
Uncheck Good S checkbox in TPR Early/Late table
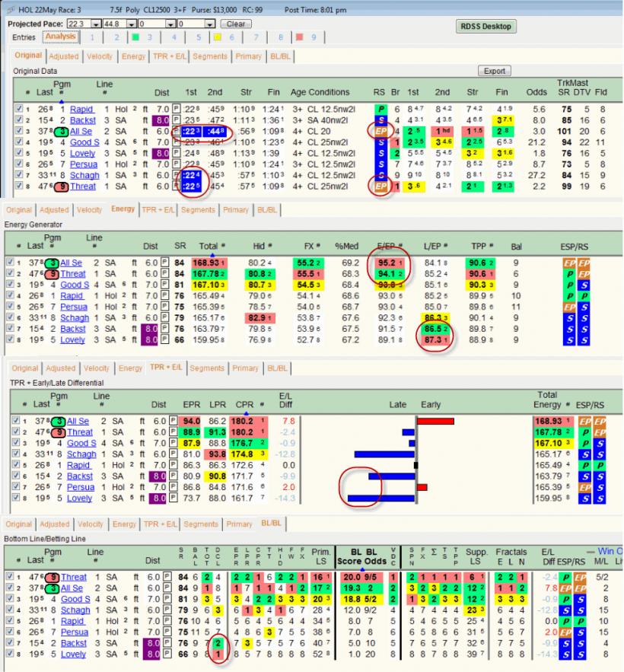pos(15,442)
